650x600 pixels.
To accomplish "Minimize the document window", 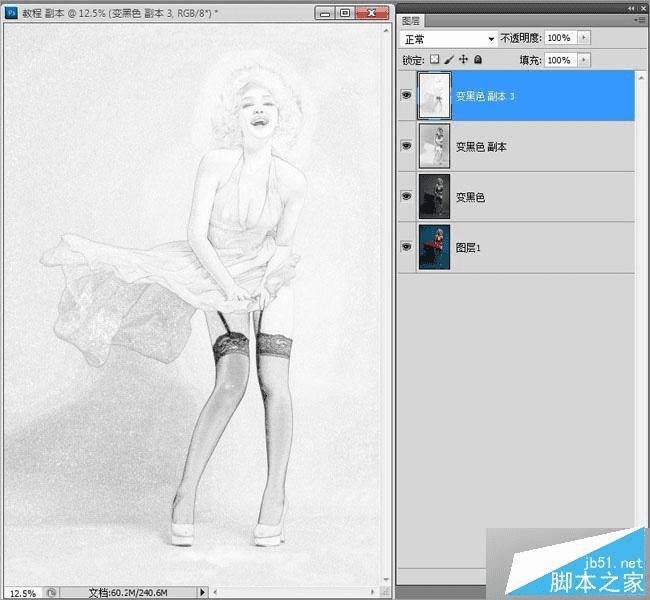I will point(326,13).
